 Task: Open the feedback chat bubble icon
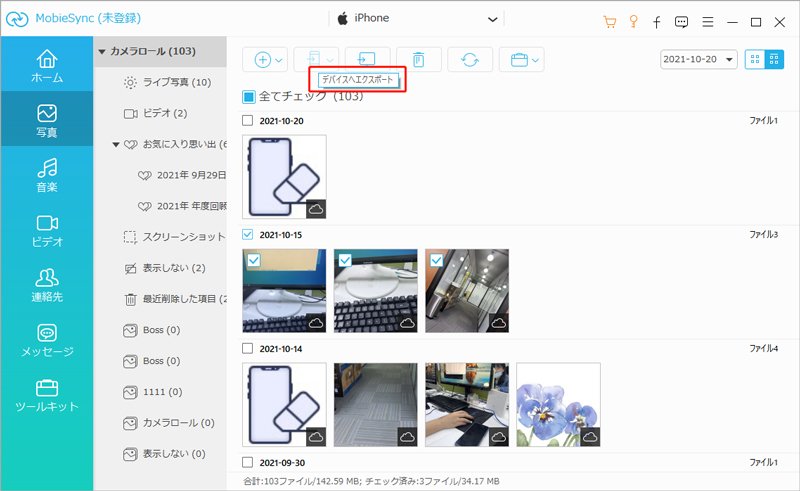681,22
